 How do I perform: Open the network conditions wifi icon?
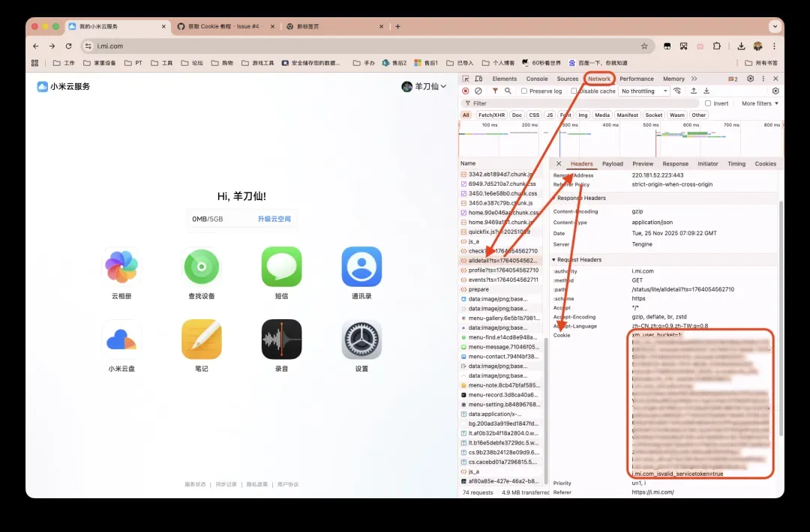coord(677,91)
